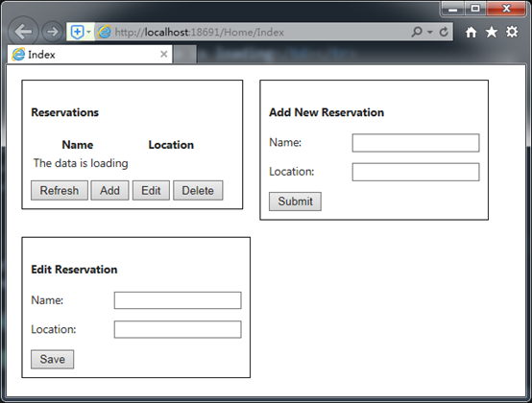Open Tools menu with the gear icon
This screenshot has width=532, height=403.
point(512,33)
